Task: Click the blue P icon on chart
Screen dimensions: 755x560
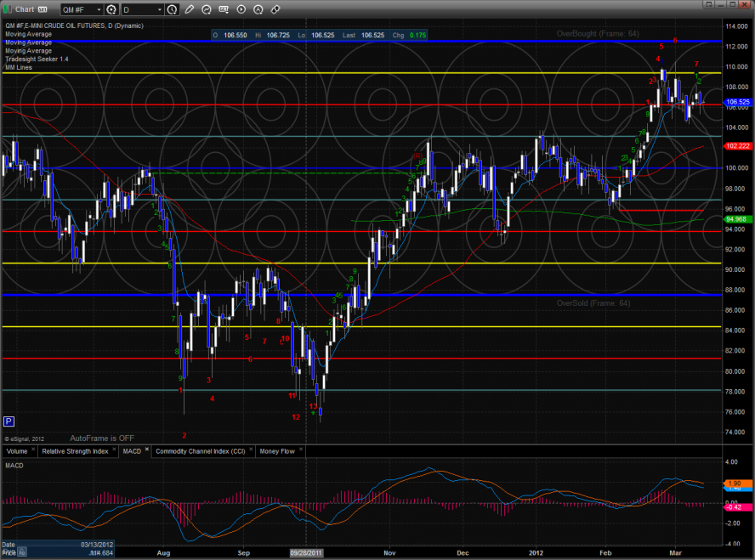Action: pos(9,421)
